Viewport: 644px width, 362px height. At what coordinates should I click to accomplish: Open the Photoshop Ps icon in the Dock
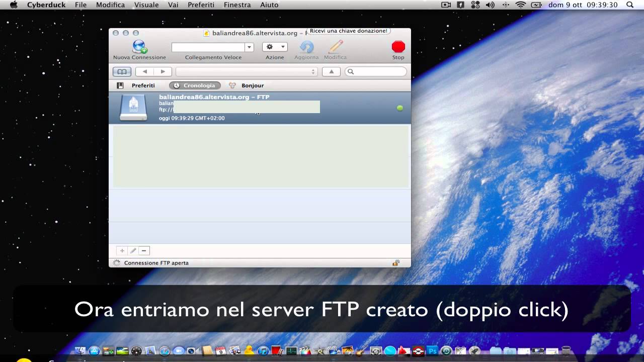tap(432, 350)
